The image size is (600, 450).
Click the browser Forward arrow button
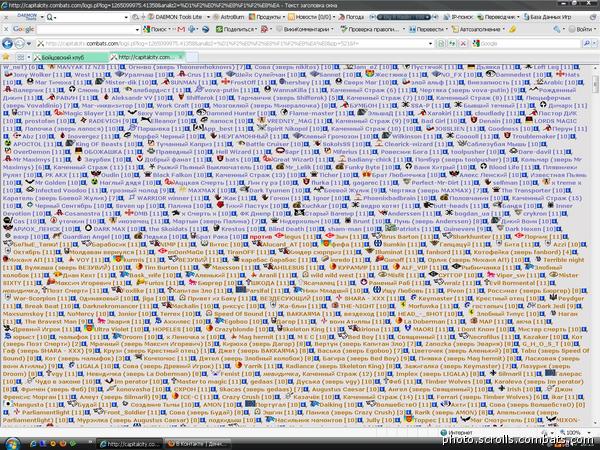point(20,43)
